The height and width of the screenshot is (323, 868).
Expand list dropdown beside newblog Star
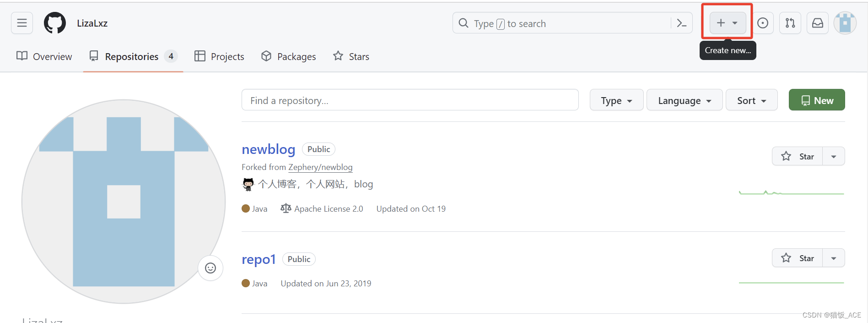point(834,156)
